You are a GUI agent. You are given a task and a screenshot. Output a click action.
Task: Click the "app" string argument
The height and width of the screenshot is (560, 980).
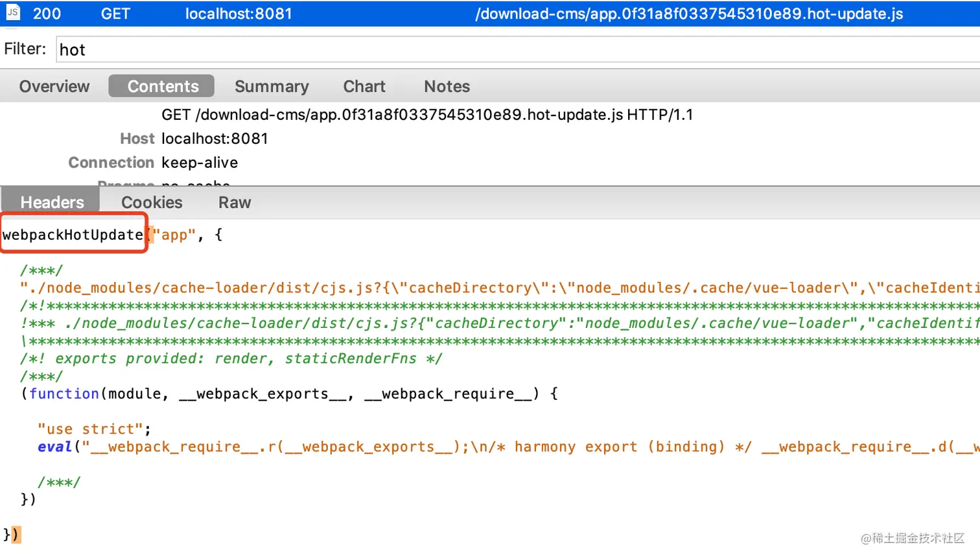(174, 235)
